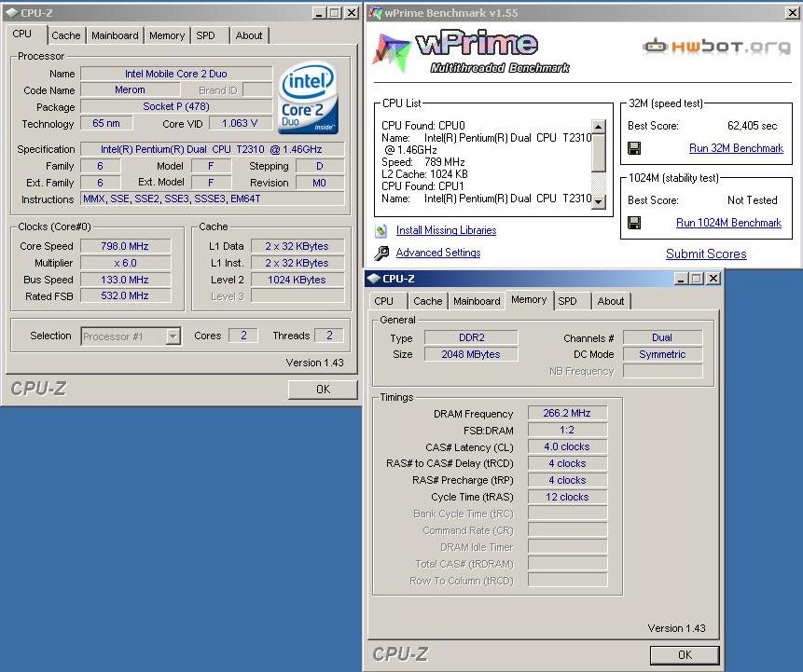
Task: Click OK in the CPU-Z Memory window
Action: click(685, 654)
